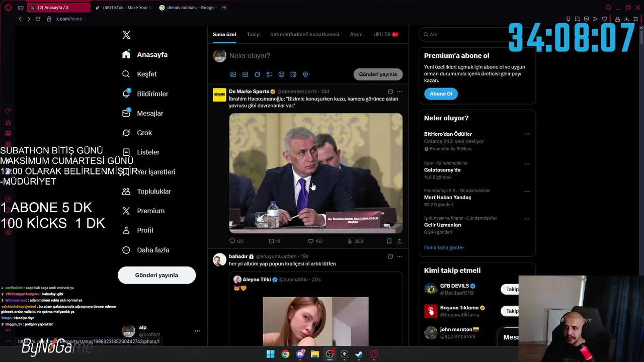Click Abone Ol premium button
The image size is (644, 362).
tap(441, 94)
